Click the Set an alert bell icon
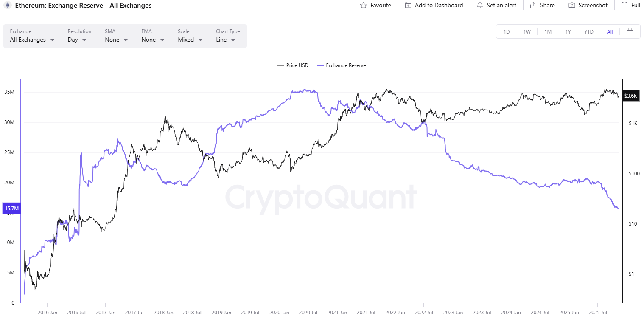Screen dimensions: 644x319 (480, 6)
